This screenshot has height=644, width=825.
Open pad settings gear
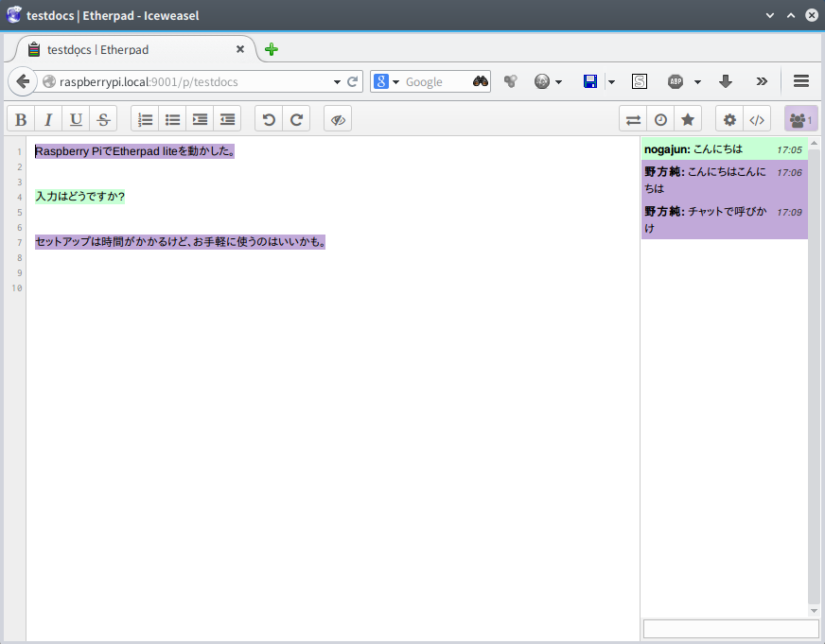click(729, 119)
